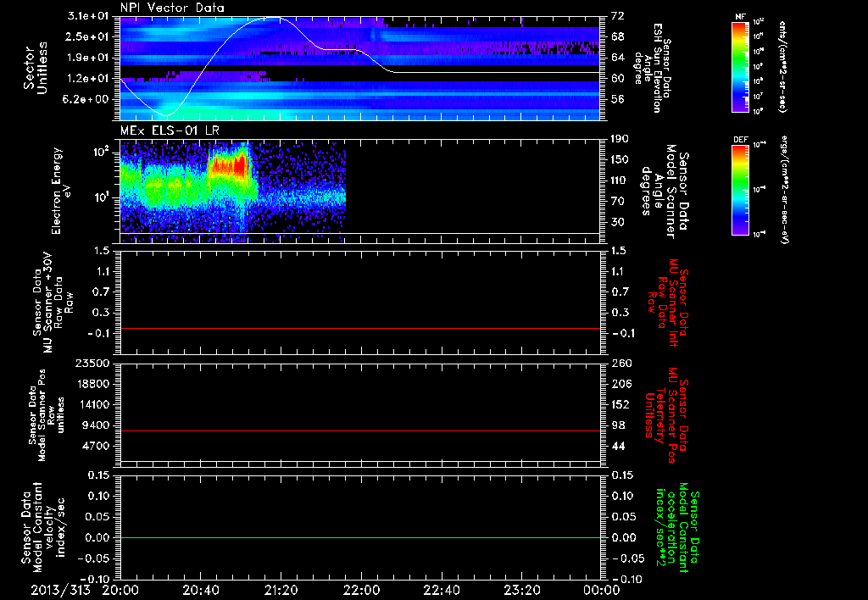The height and width of the screenshot is (600, 868).
Task: Click the red "MU Scanner Inh" axis label
Action: pos(672,303)
